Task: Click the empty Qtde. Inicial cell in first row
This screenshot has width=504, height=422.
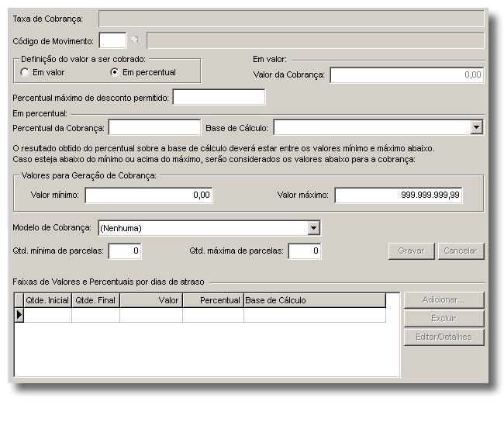Action: [47, 315]
